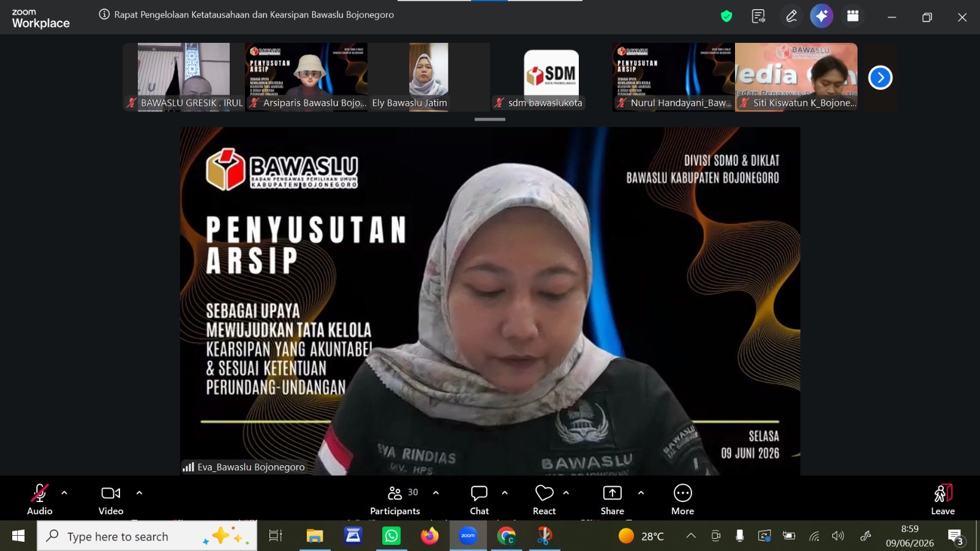Screen dimensions: 980x551
Task: Expand Chat options caret
Action: (505, 493)
